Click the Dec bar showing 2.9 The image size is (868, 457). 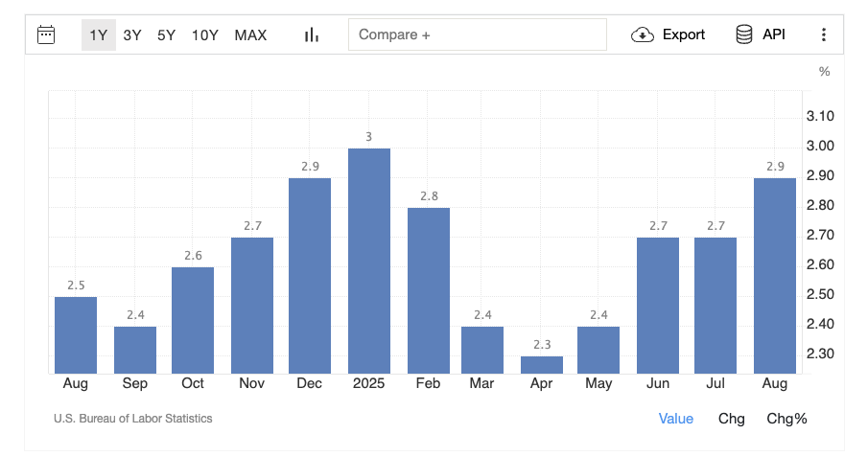tap(310, 276)
